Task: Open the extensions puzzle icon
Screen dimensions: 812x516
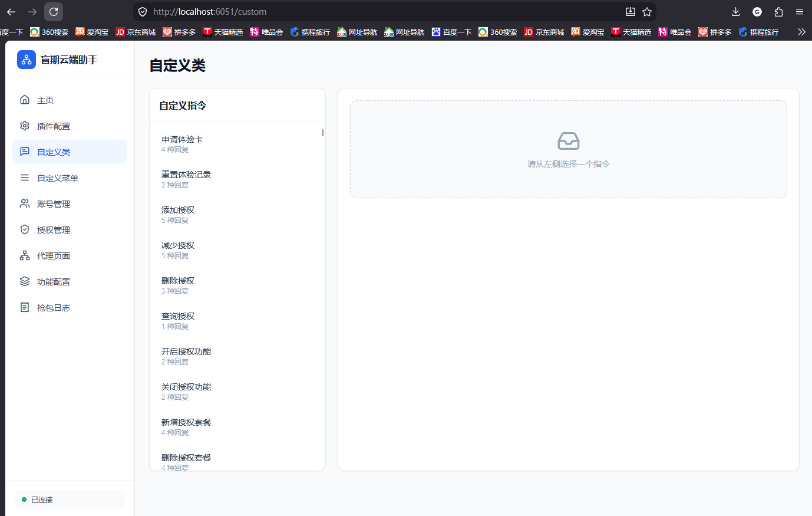Action: [778, 12]
